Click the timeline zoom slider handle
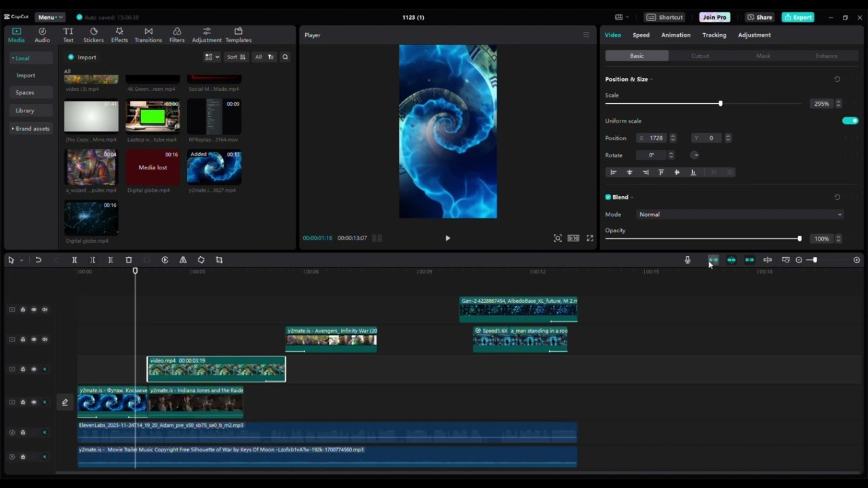The height and width of the screenshot is (488, 868). (x=814, y=260)
